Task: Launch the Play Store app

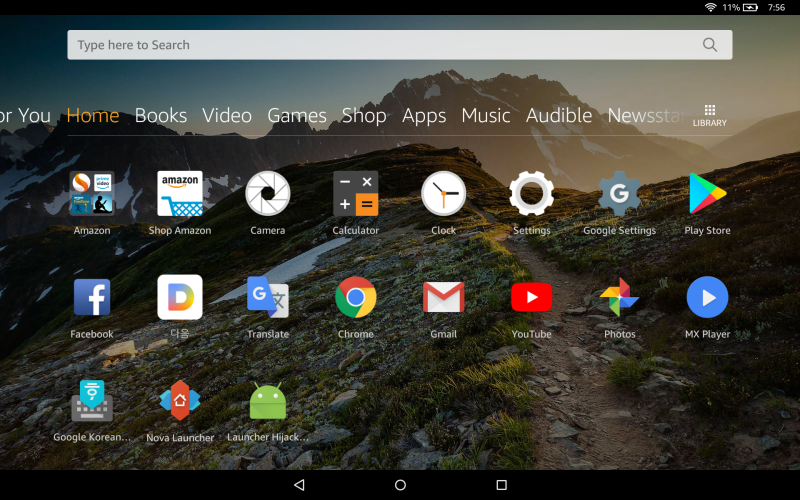Action: click(x=707, y=194)
